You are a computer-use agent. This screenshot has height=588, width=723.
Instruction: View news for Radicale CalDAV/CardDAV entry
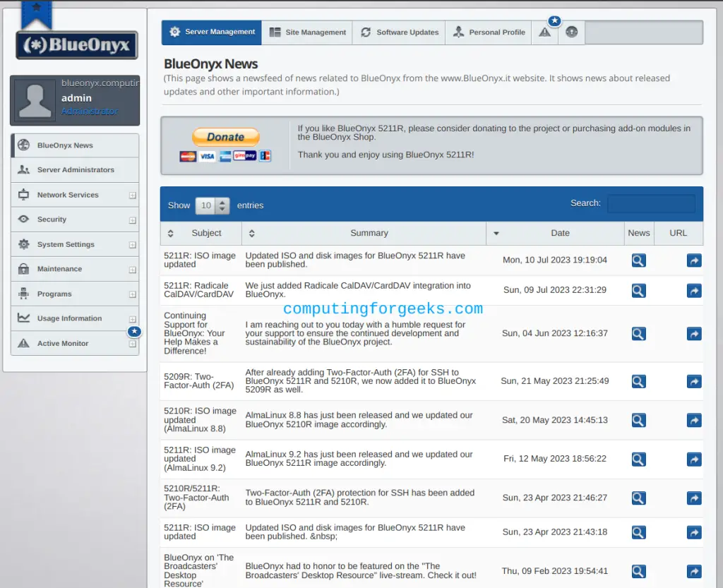tap(638, 291)
